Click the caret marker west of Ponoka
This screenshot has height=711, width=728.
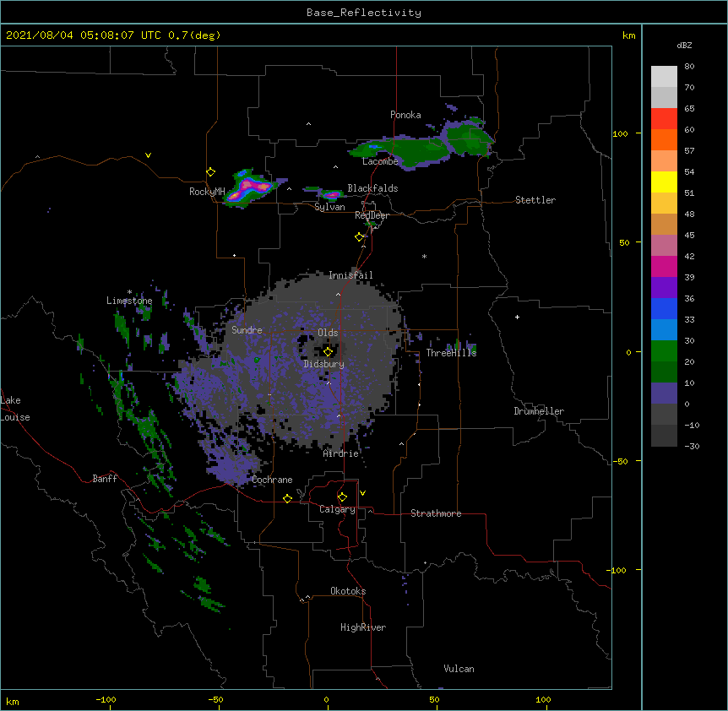coord(308,124)
